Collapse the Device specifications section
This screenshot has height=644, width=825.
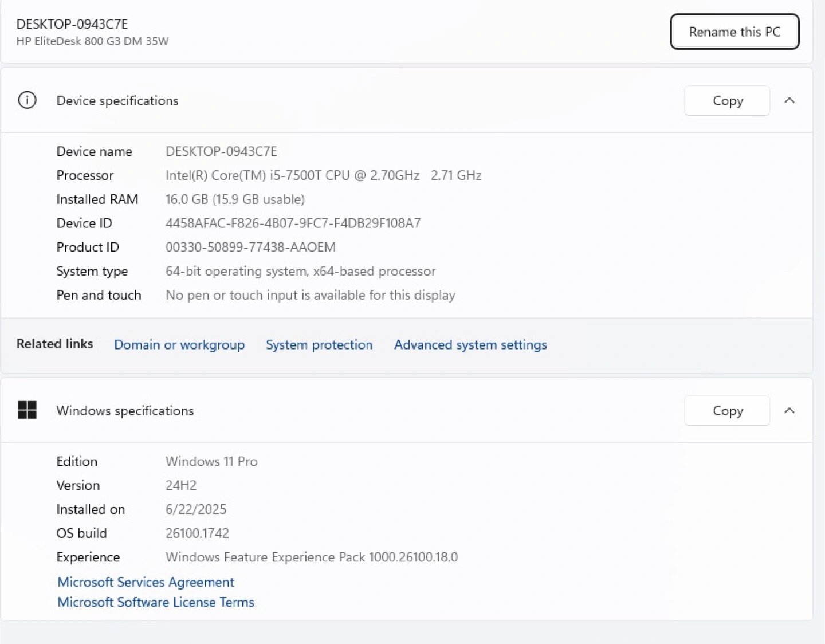coord(789,101)
